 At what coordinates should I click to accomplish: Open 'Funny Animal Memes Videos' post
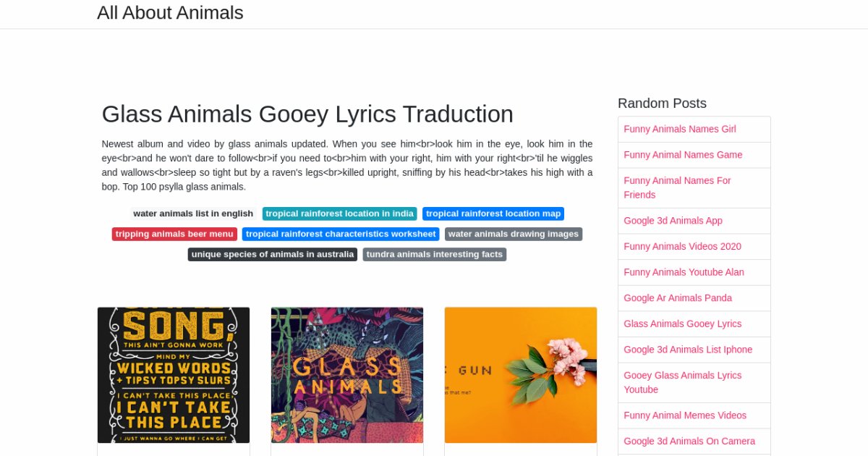click(685, 415)
